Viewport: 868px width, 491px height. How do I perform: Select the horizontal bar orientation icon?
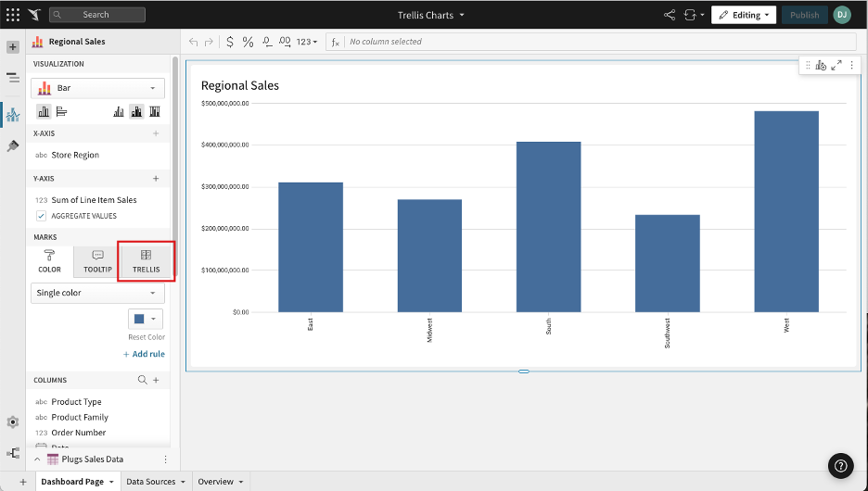(61, 111)
